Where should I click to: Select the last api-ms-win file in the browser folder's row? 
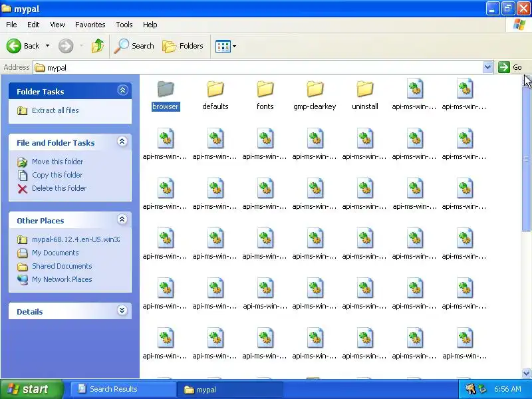[x=464, y=89]
